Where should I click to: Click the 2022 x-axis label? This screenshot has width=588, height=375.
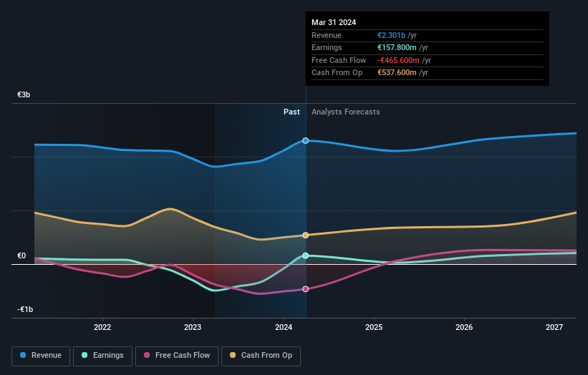click(x=102, y=327)
